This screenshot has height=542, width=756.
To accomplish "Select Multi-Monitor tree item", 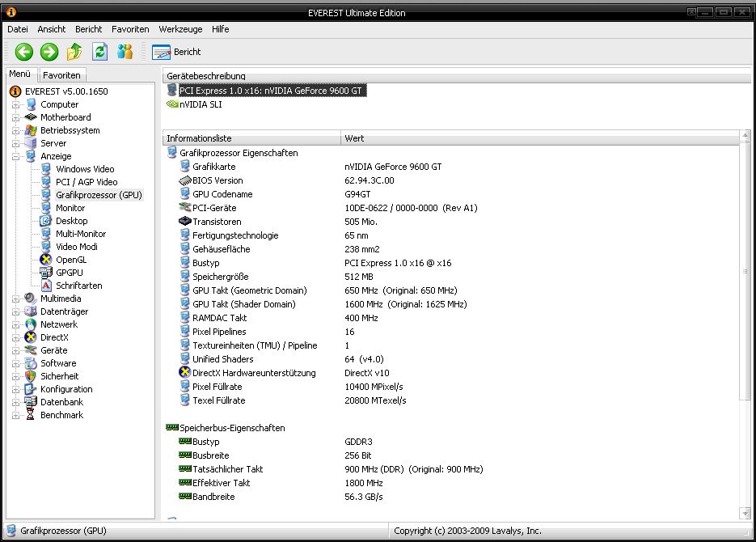I will pyautogui.click(x=81, y=234).
